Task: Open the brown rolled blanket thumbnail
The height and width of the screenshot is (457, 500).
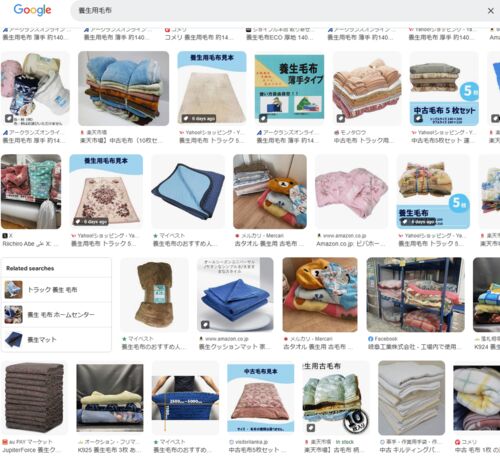Action: click(154, 295)
